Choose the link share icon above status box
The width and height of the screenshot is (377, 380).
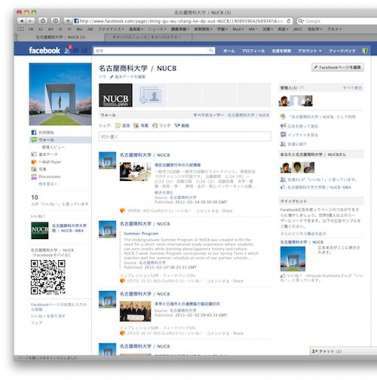point(155,125)
